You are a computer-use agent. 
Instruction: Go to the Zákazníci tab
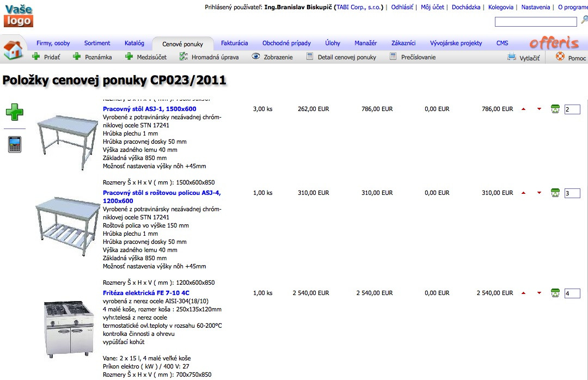pyautogui.click(x=403, y=43)
